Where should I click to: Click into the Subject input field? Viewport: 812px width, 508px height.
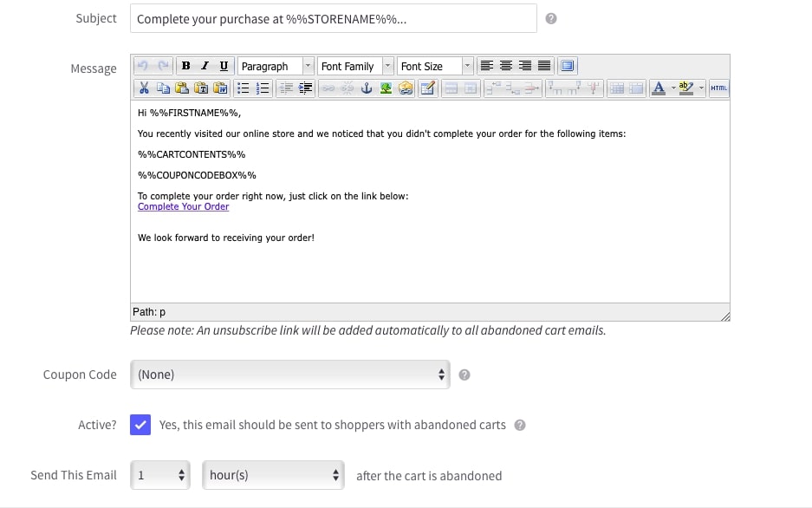[333, 18]
